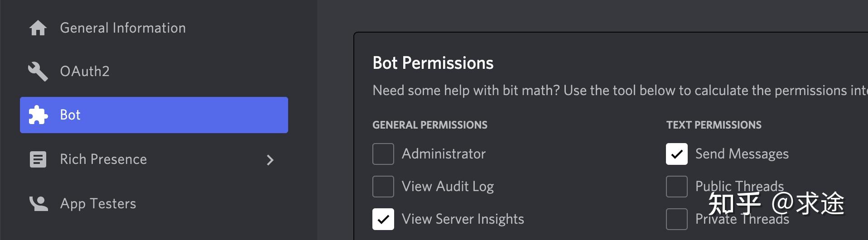
Task: Go to the App Testers page
Action: [98, 204]
